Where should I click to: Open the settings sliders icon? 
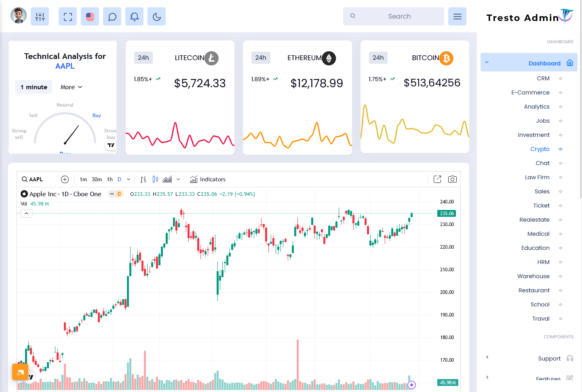pos(40,17)
